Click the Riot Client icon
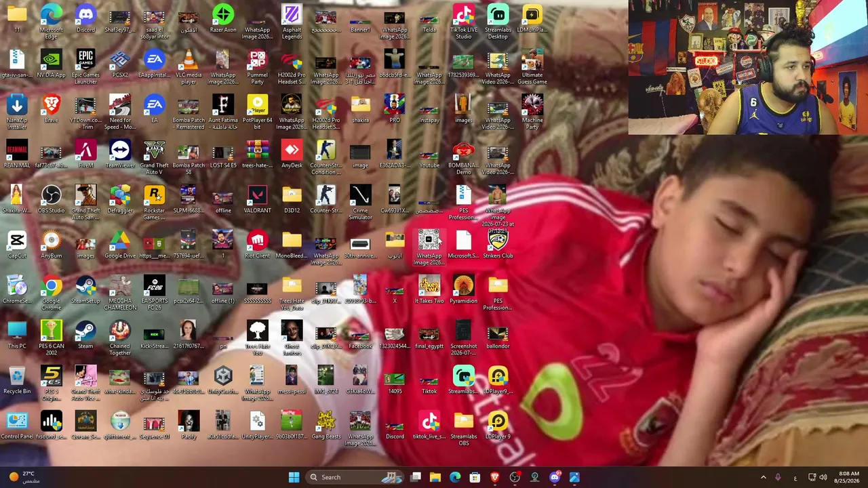 pos(257,245)
